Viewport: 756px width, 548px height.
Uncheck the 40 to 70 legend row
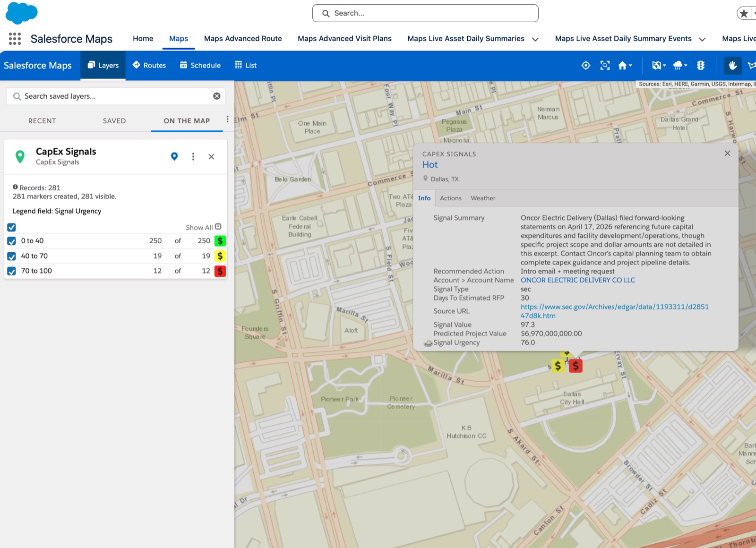(x=12, y=256)
